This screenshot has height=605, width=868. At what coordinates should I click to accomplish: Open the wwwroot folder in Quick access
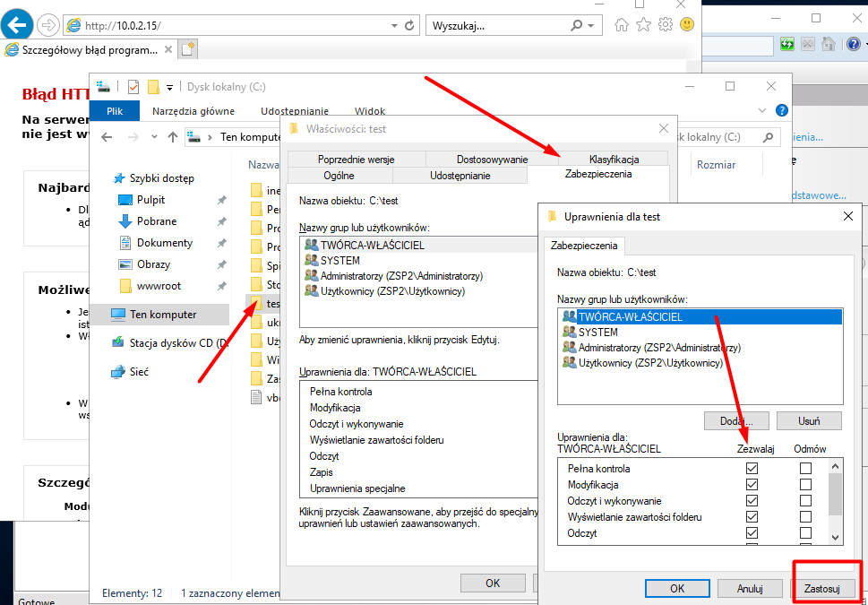click(158, 286)
